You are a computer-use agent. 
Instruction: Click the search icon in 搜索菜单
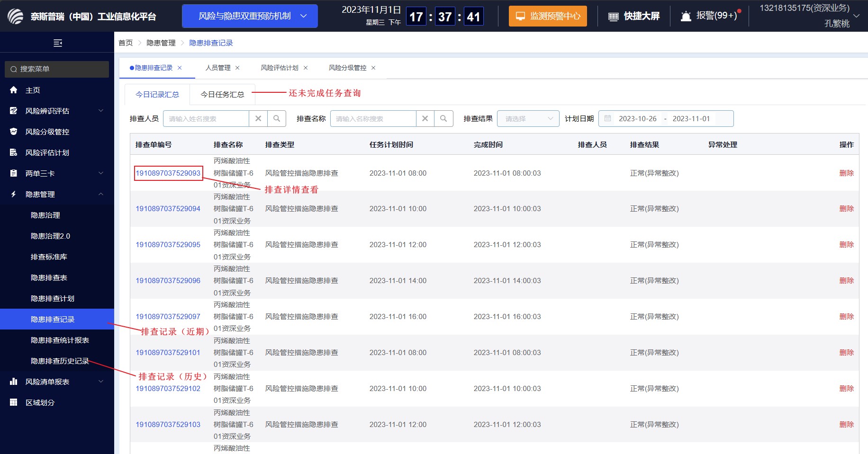tap(14, 69)
